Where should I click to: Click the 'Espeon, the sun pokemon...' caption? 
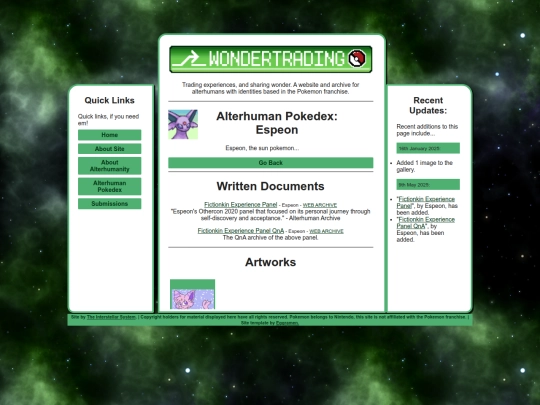[x=262, y=148]
